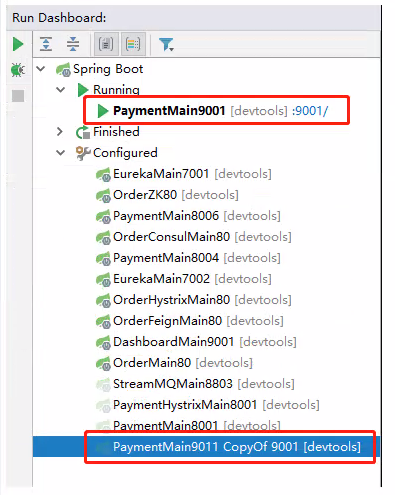The width and height of the screenshot is (395, 495).
Task: Click the gray Stop square button
Action: coord(18,96)
